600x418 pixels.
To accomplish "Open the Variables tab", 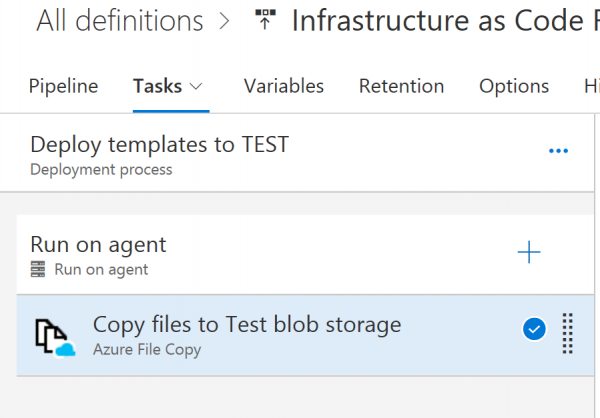I will [x=284, y=87].
